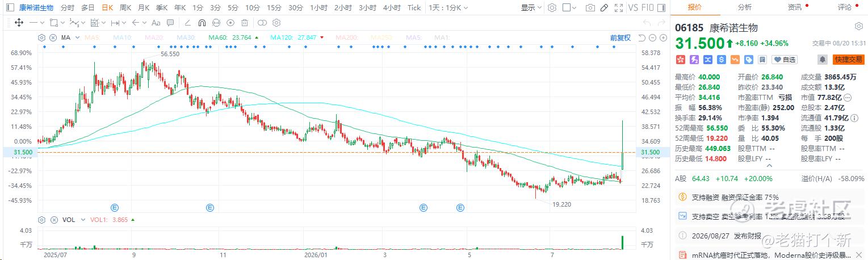Toggle the magnet snap tool
This screenshot has width=868, height=260.
coord(202,23)
